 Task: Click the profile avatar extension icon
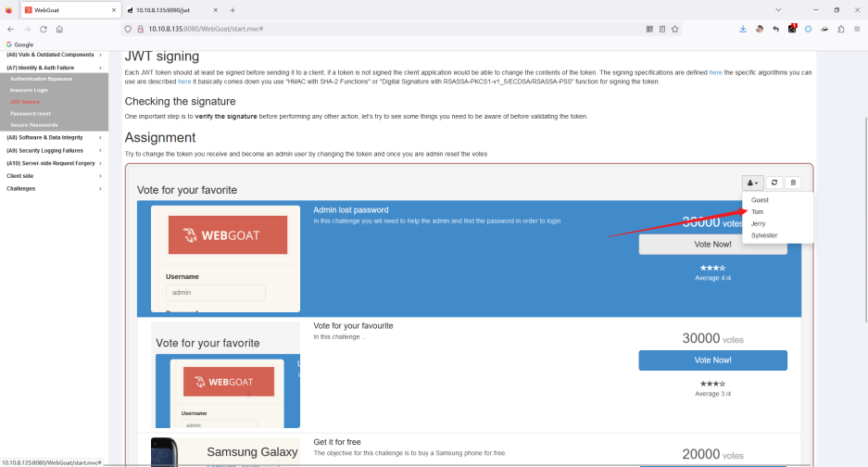point(760,29)
